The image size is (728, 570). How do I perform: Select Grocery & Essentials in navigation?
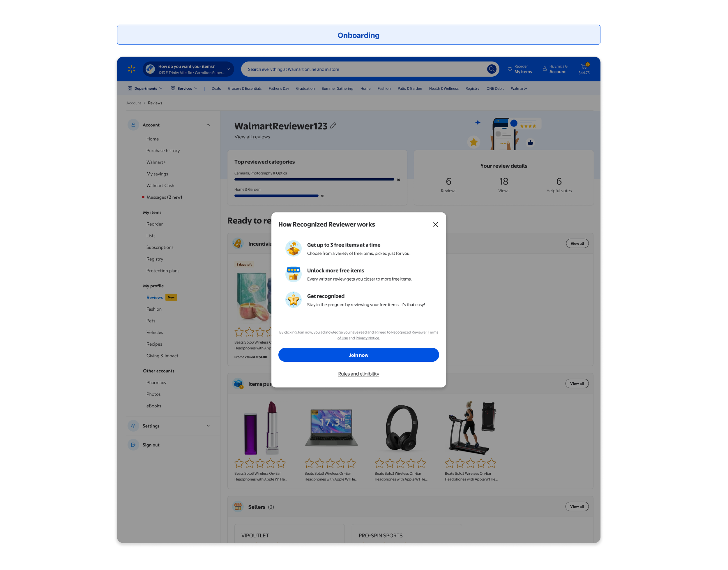[244, 88]
